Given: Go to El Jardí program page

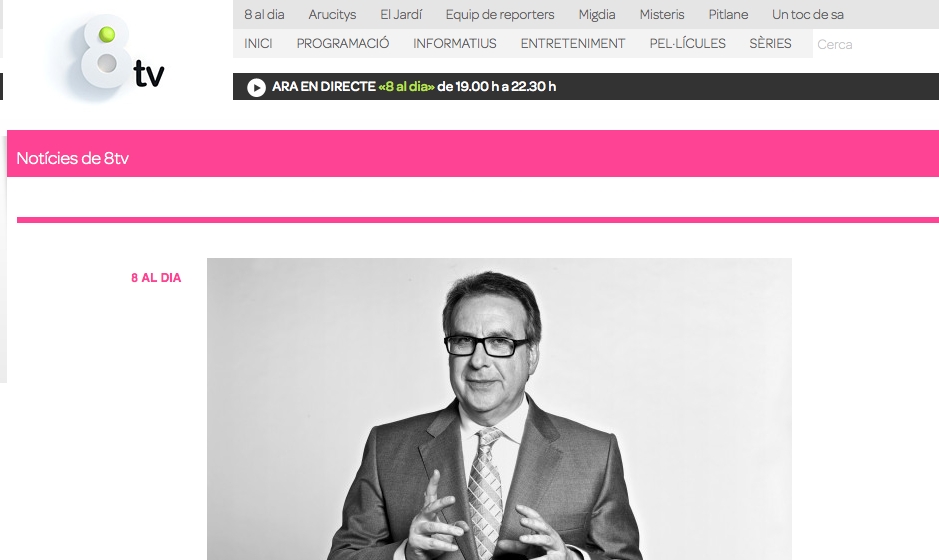Looking at the screenshot, I should 401,14.
